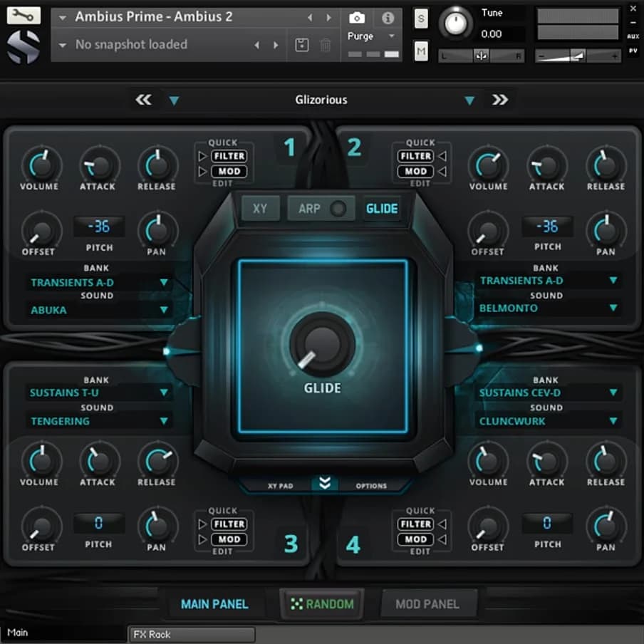Click layer 1 quick FILTER button
644x644 pixels.
pos(229,156)
